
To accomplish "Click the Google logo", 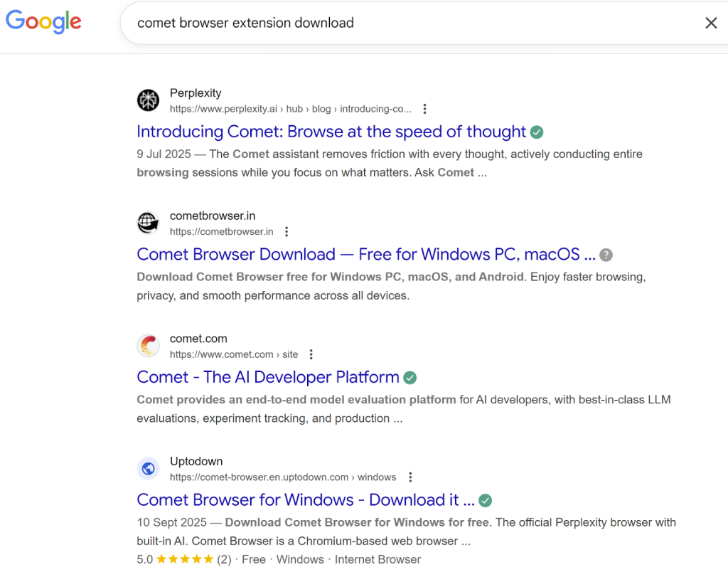I will pyautogui.click(x=43, y=21).
